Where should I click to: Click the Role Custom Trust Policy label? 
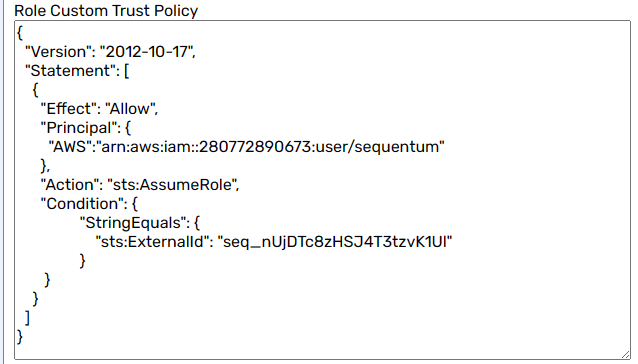click(x=106, y=11)
